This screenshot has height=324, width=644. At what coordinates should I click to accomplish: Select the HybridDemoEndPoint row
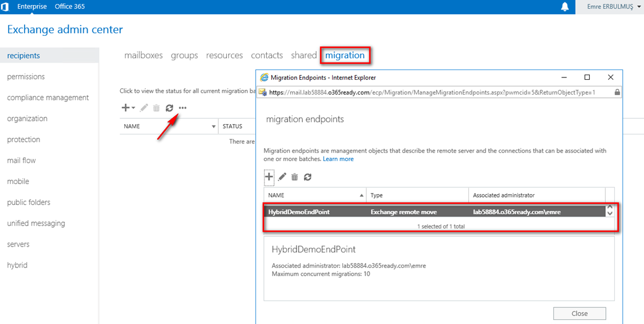click(x=434, y=212)
